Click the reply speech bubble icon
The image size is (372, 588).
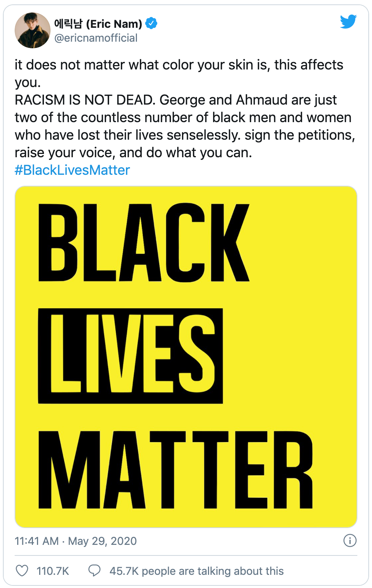point(94,570)
